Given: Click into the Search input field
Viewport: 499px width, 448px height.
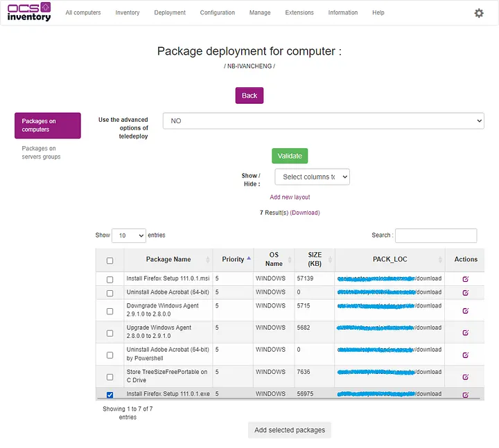Looking at the screenshot, I should click(x=436, y=235).
